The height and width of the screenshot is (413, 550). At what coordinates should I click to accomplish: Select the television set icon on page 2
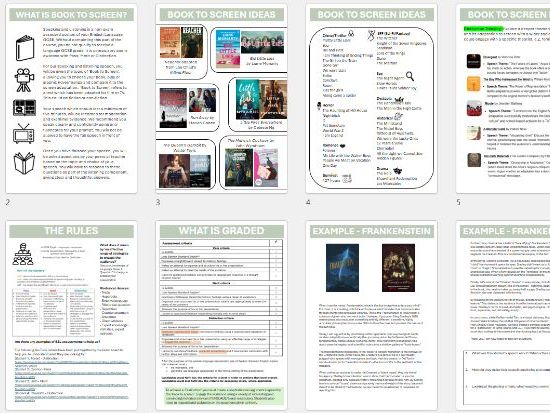pyautogui.click(x=24, y=133)
